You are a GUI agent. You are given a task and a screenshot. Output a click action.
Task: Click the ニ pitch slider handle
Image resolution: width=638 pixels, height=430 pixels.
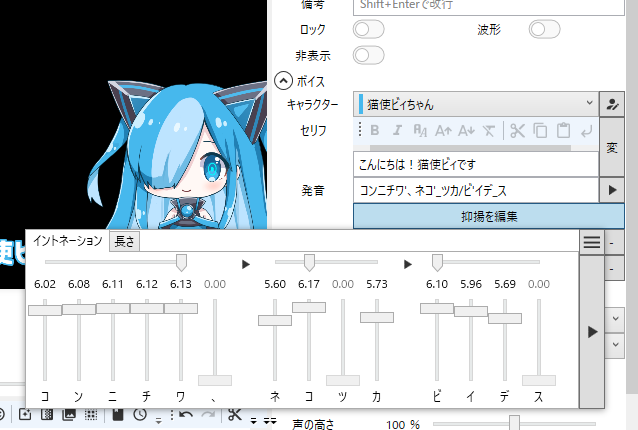point(113,308)
